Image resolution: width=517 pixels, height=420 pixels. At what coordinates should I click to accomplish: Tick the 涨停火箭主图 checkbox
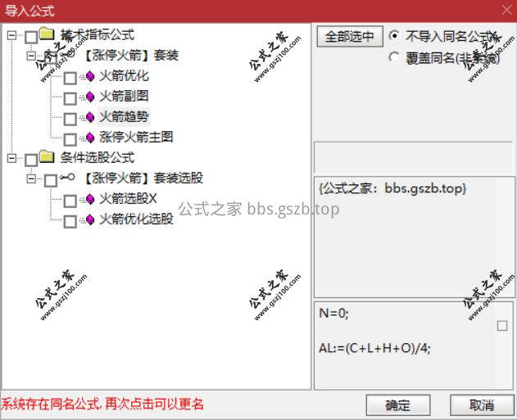coord(70,140)
